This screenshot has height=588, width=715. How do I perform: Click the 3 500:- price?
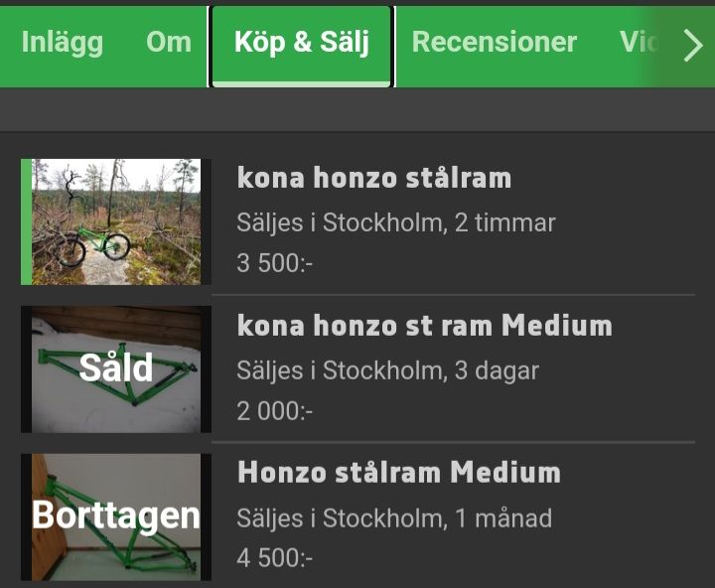275,263
